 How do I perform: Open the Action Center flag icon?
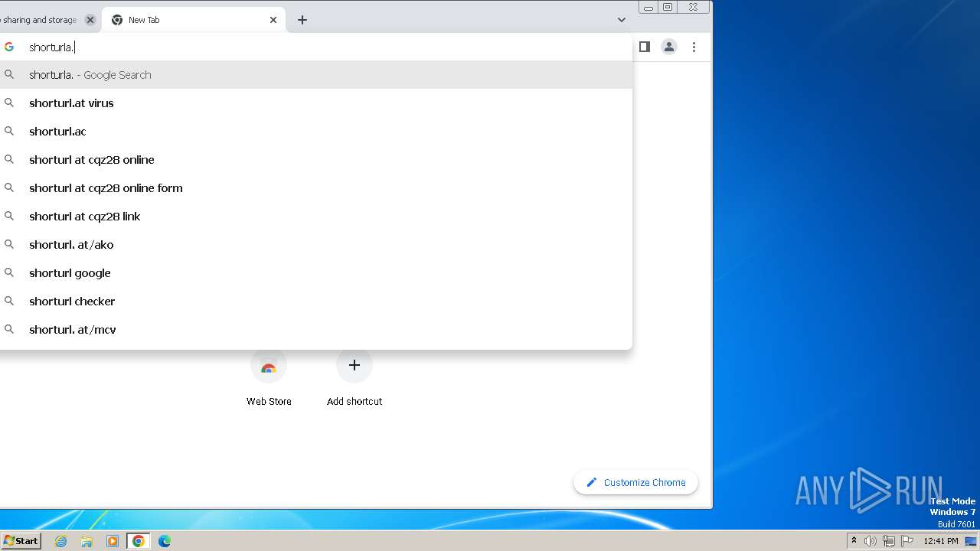point(907,541)
